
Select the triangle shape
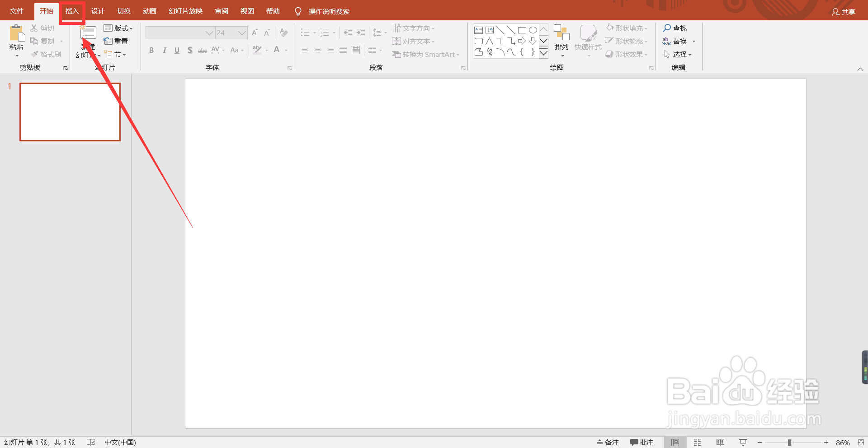point(490,41)
